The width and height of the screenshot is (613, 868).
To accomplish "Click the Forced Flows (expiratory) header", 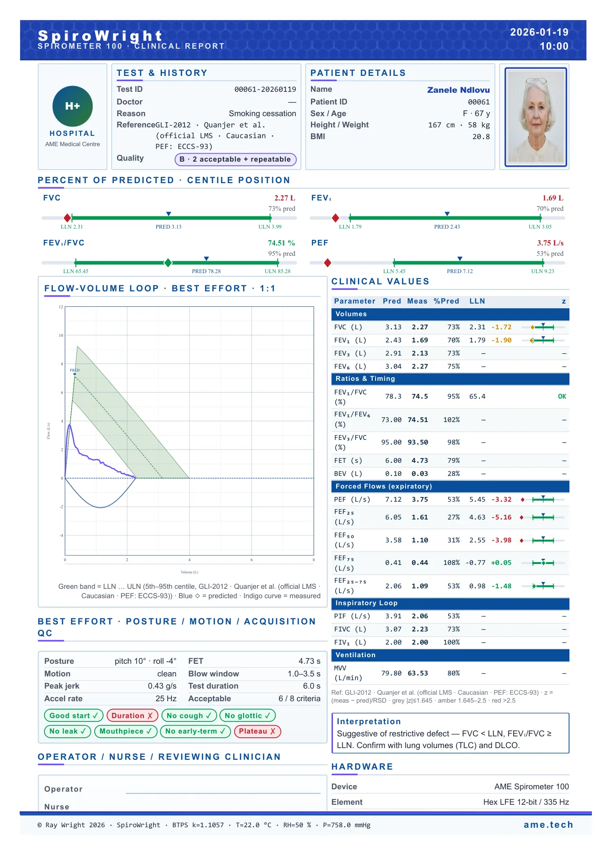I will click(x=451, y=487).
